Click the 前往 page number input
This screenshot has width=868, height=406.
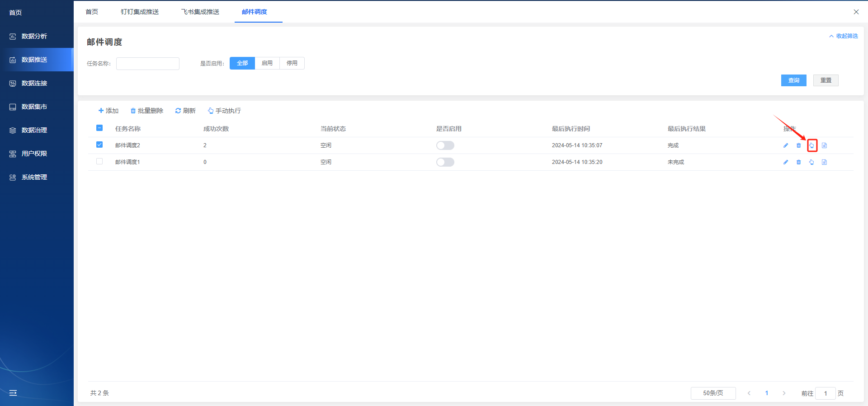click(x=825, y=393)
